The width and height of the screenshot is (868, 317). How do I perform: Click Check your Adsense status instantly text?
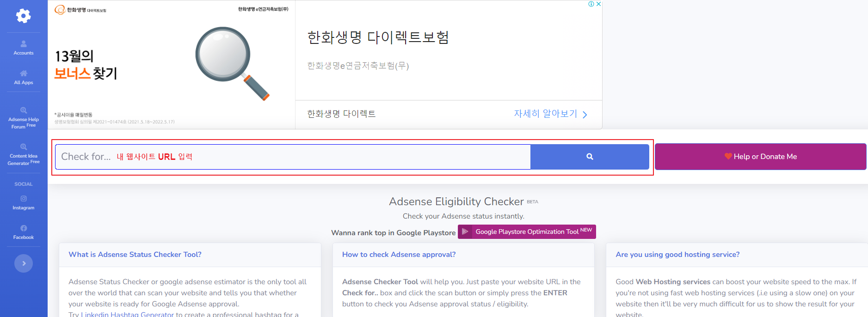463,216
